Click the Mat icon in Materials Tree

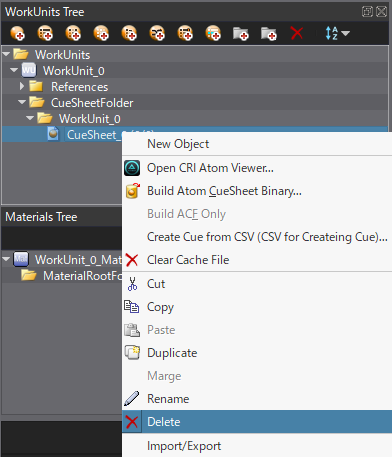pyautogui.click(x=21, y=259)
